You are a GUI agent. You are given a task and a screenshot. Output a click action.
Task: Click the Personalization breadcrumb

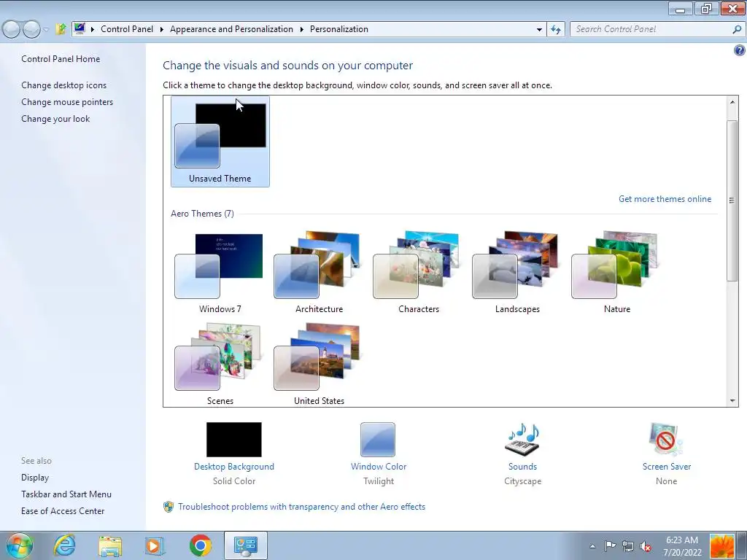point(338,29)
